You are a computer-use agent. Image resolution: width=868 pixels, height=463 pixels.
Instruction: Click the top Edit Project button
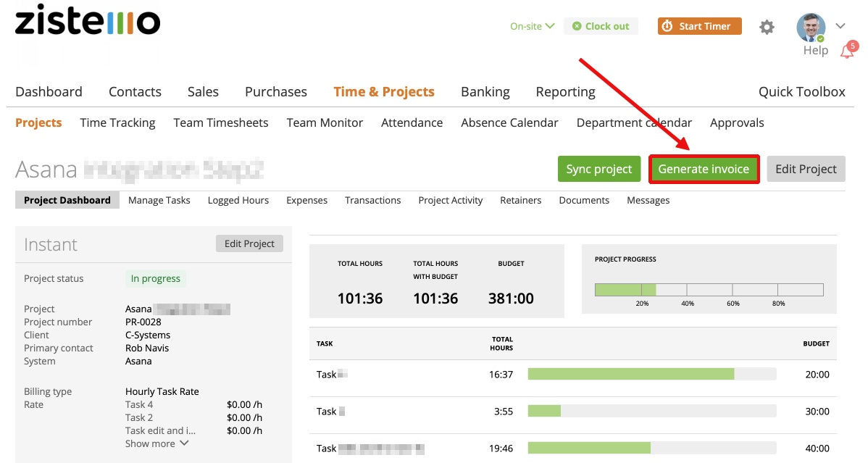tap(806, 169)
